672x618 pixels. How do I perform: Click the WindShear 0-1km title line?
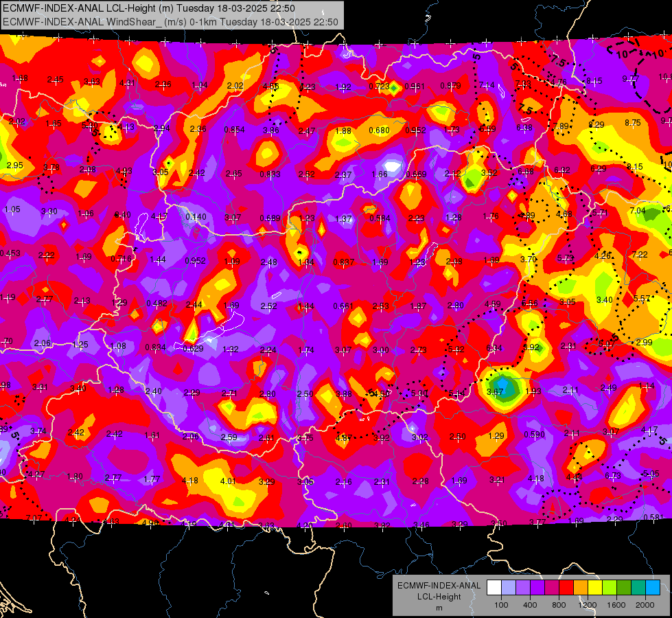pos(170,22)
